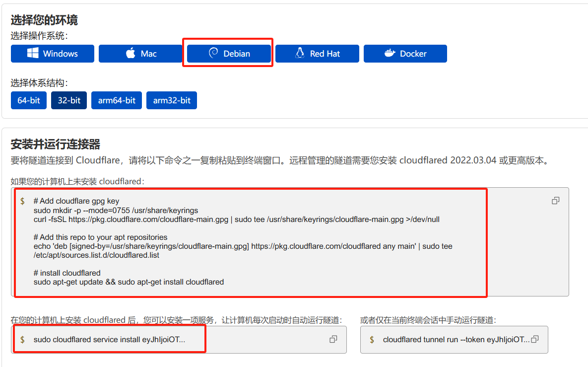The height and width of the screenshot is (367, 588).
Task: Click the echo 'deb [signed-by=...' line
Action: 243,246
